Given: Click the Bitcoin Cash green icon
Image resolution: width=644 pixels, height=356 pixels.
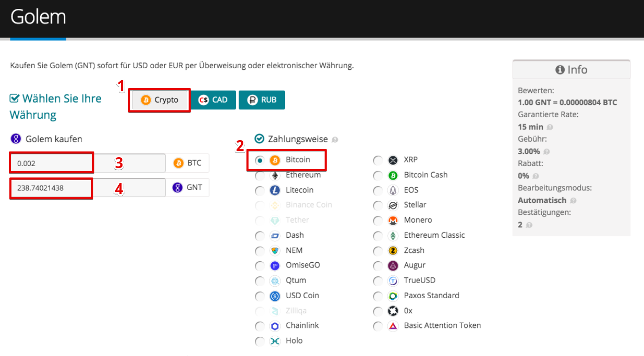Looking at the screenshot, I should 393,175.
